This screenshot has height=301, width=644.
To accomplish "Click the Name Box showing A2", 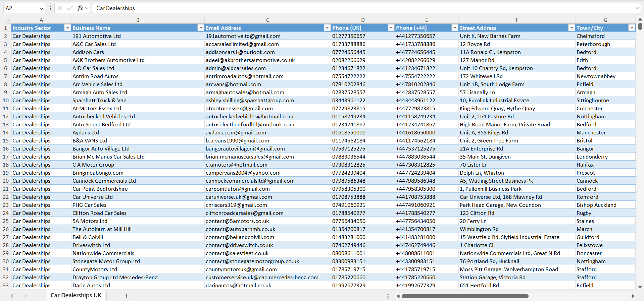I will point(21,8).
